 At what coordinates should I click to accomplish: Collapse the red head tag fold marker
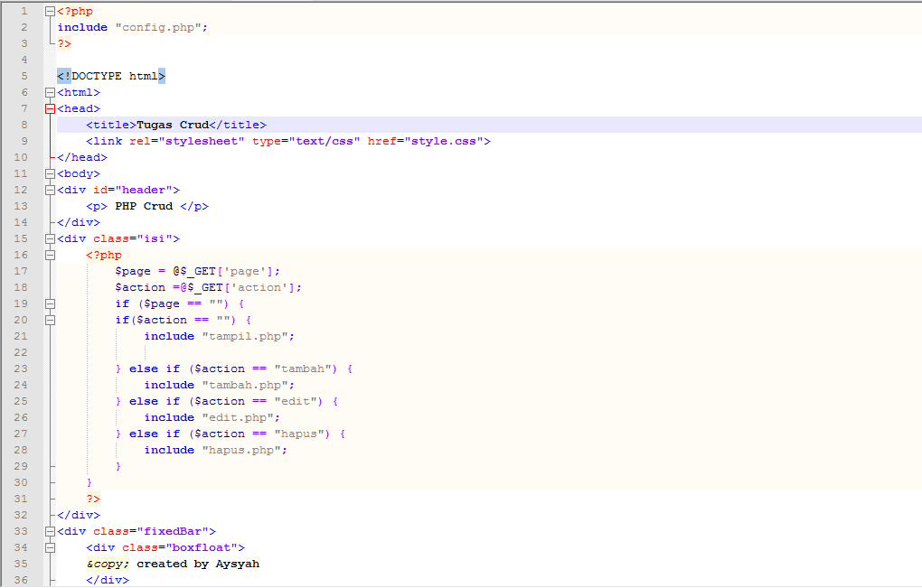click(50, 108)
